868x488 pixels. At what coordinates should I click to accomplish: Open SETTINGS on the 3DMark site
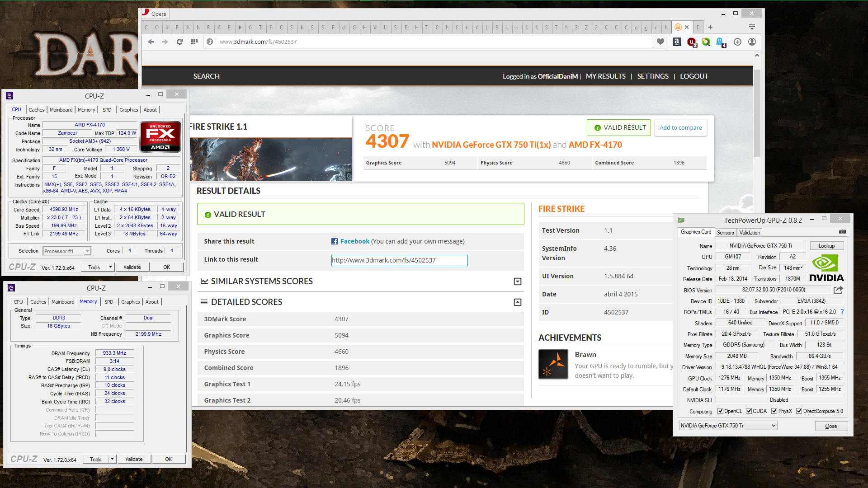653,76
